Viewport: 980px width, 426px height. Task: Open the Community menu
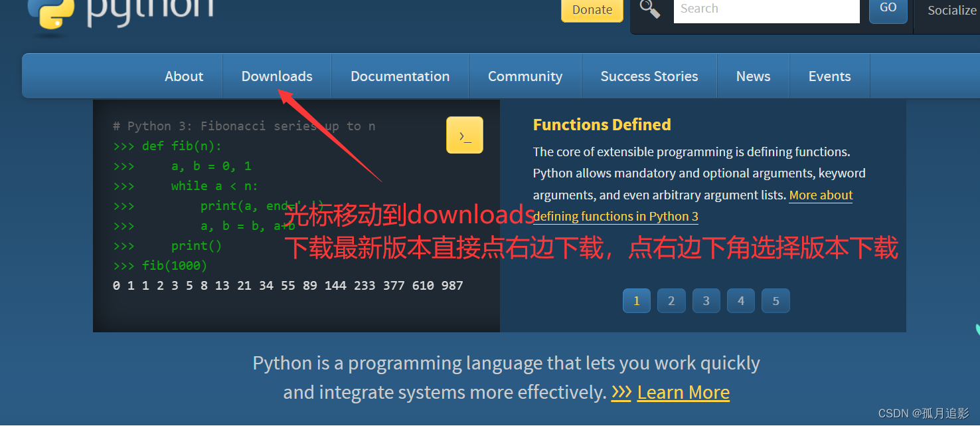(x=525, y=76)
